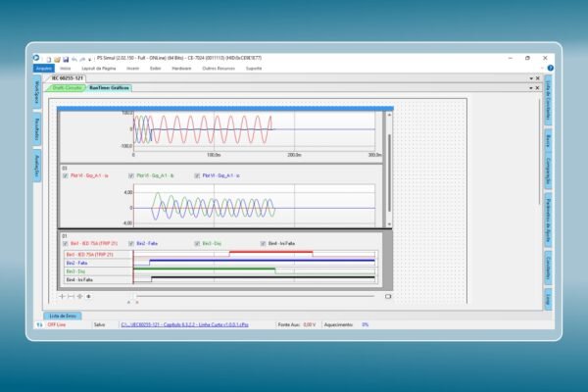Open the Inserir ribbon tab
This screenshot has width=588, height=392.
click(132, 69)
